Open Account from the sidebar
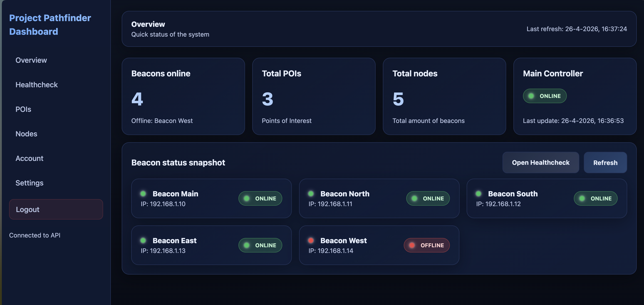 (x=29, y=158)
